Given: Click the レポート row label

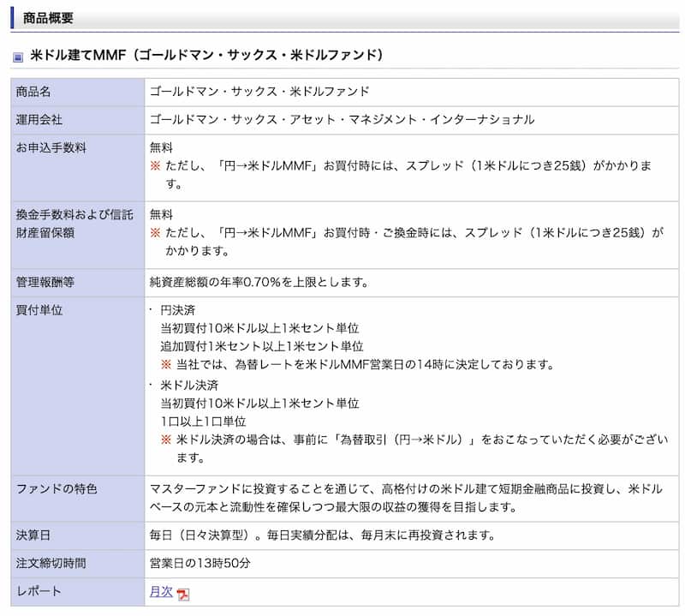Looking at the screenshot, I should click(39, 591).
